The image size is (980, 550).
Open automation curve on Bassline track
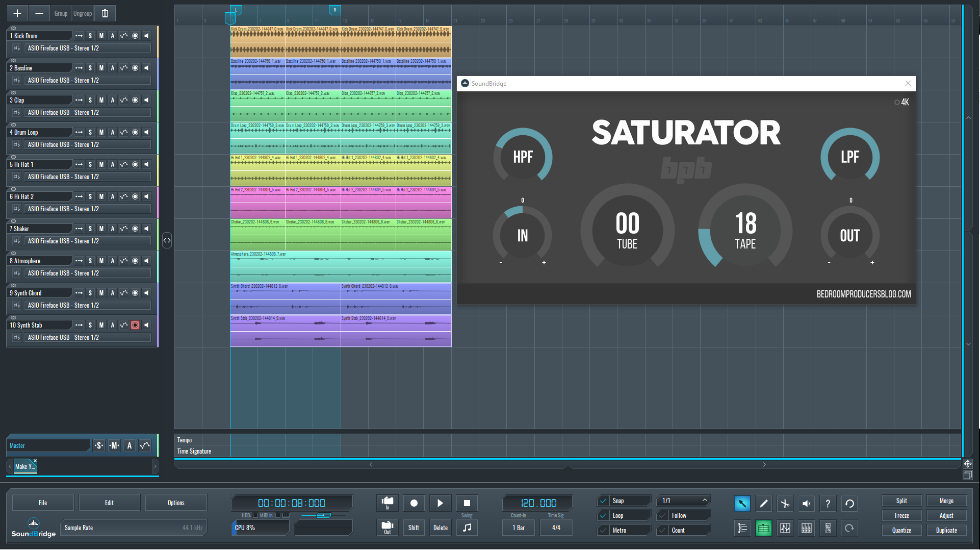124,68
